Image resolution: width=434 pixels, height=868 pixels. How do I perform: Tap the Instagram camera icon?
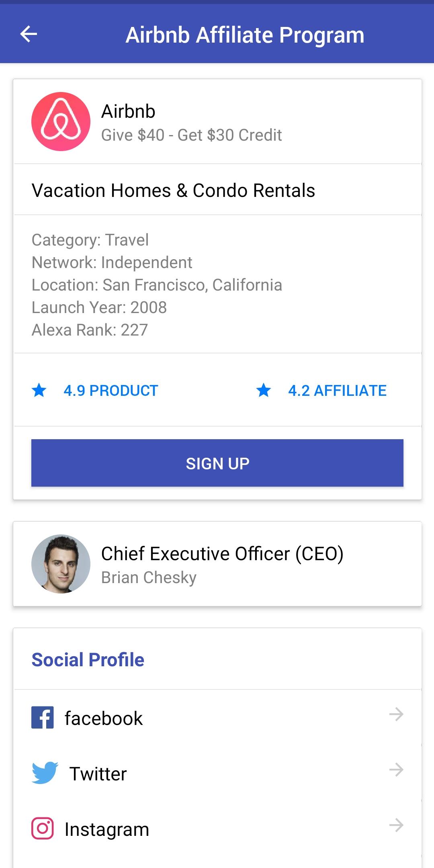[x=43, y=829]
